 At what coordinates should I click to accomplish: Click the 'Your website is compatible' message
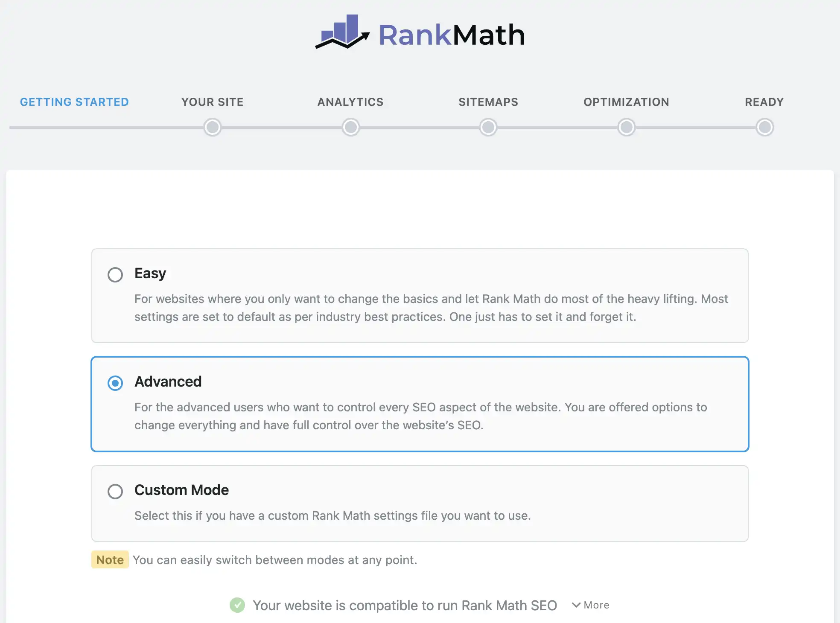coord(405,605)
